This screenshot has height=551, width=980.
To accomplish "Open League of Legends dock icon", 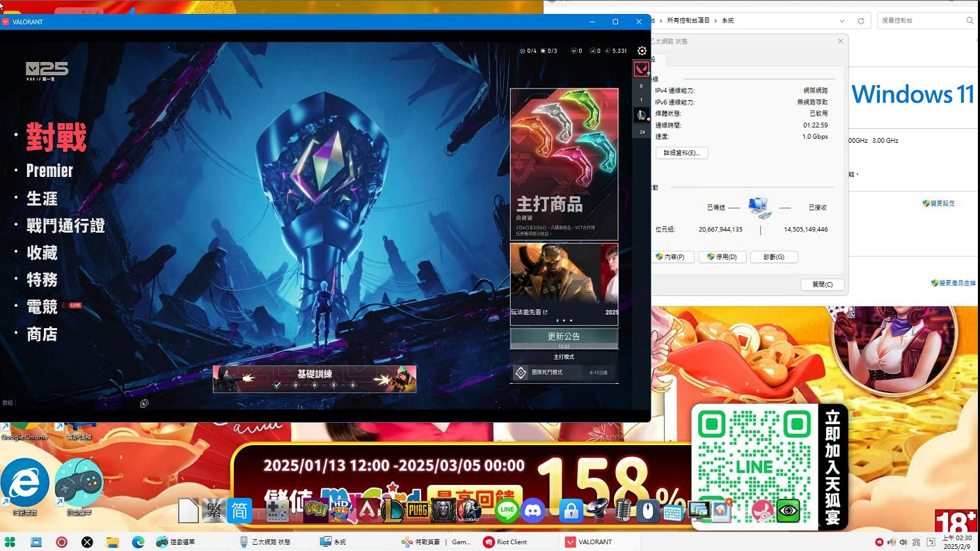I will pyautogui.click(x=392, y=511).
